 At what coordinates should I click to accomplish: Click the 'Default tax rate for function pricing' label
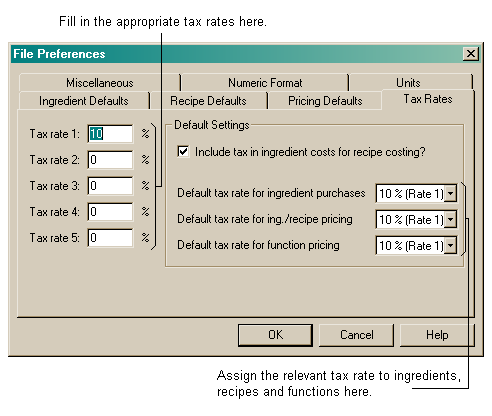[258, 245]
